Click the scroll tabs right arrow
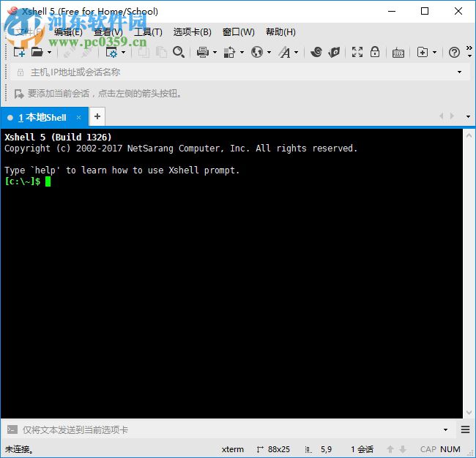Viewport: 476px width, 458px height. coord(452,116)
